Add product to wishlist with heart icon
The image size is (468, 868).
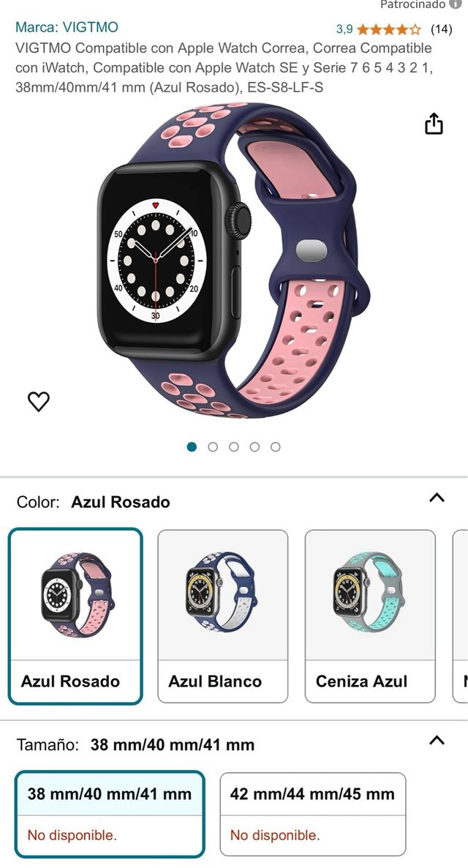[39, 401]
